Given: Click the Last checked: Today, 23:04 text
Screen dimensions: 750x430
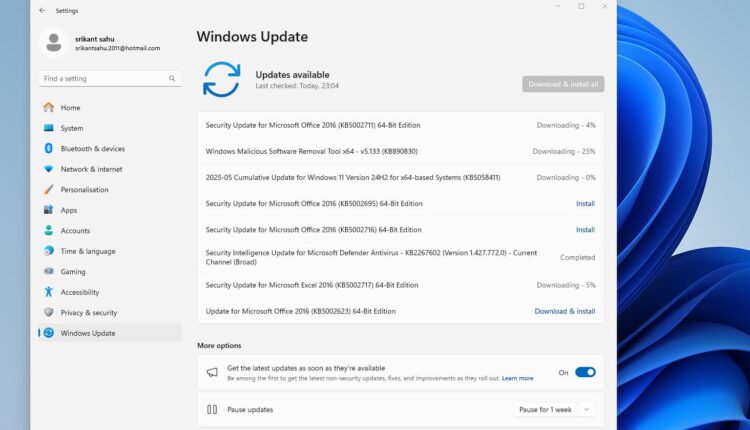Looking at the screenshot, I should pos(297,86).
